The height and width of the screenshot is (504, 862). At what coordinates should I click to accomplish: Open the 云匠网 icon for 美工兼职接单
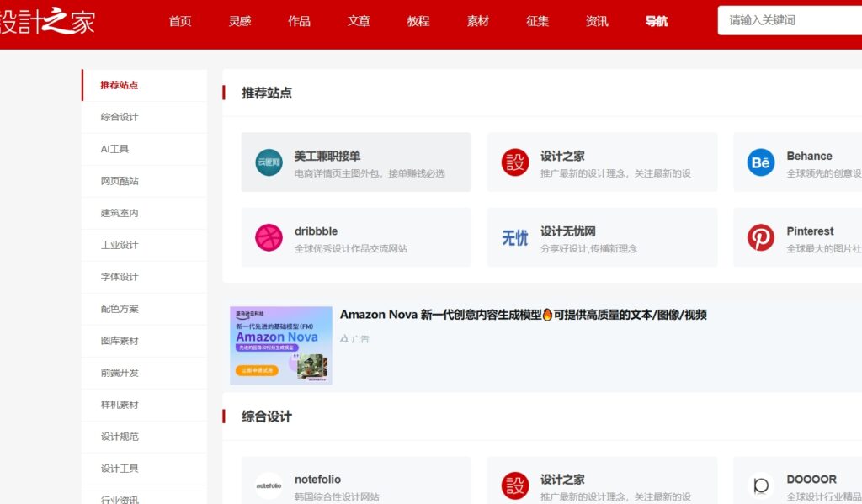(269, 162)
